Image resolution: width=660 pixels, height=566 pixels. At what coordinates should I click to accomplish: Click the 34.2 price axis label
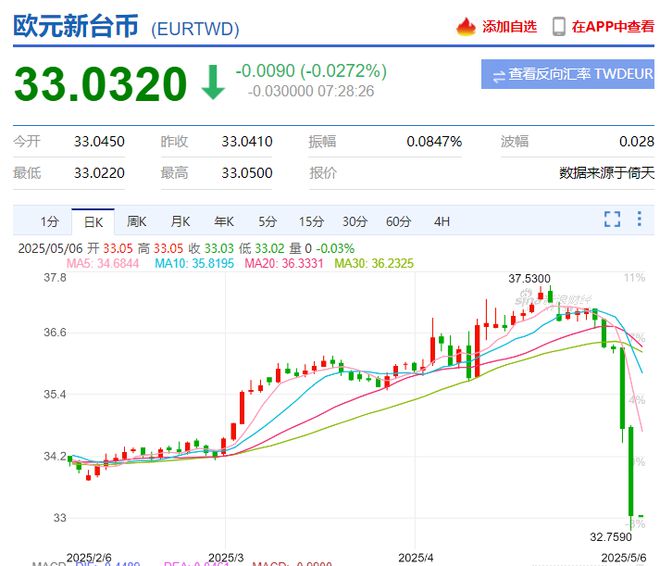55,456
